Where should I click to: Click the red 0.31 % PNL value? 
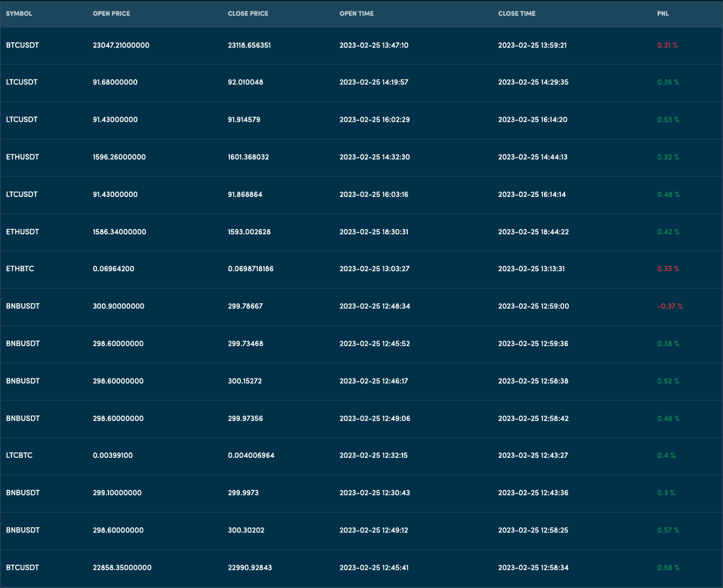pyautogui.click(x=668, y=45)
